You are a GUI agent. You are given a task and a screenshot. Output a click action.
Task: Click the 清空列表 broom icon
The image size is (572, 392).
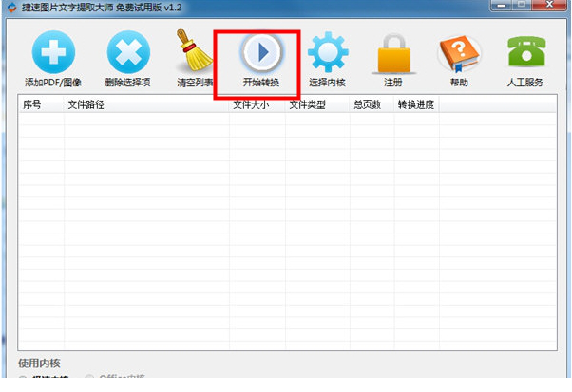click(x=194, y=50)
